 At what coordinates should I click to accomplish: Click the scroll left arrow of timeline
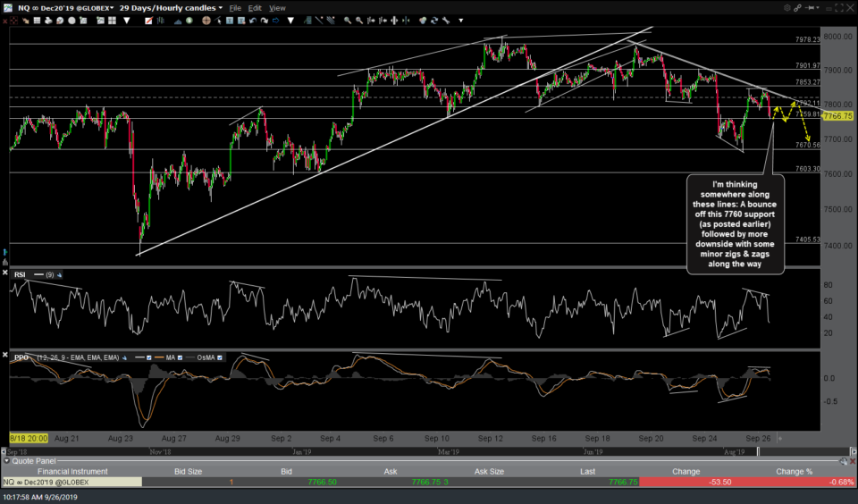click(4, 452)
